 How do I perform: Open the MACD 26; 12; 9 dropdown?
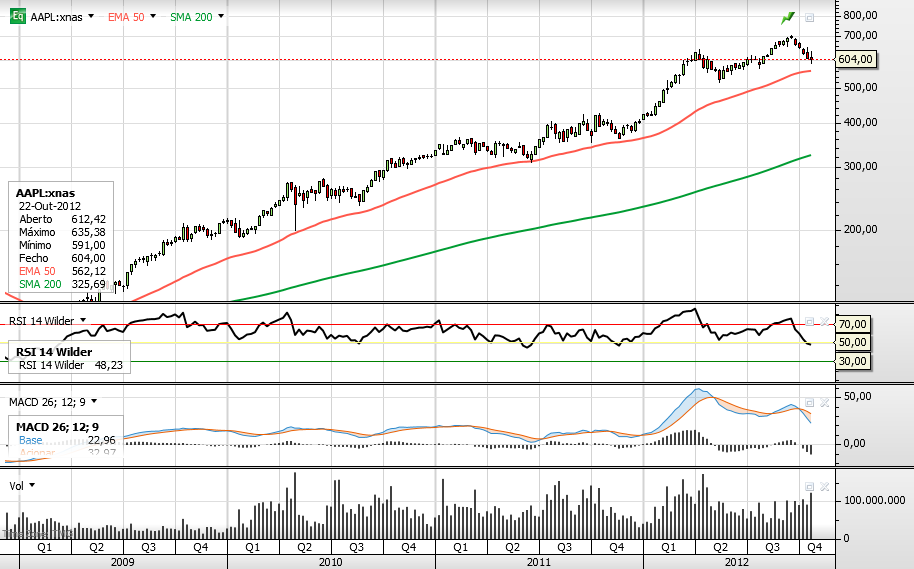[x=94, y=402]
